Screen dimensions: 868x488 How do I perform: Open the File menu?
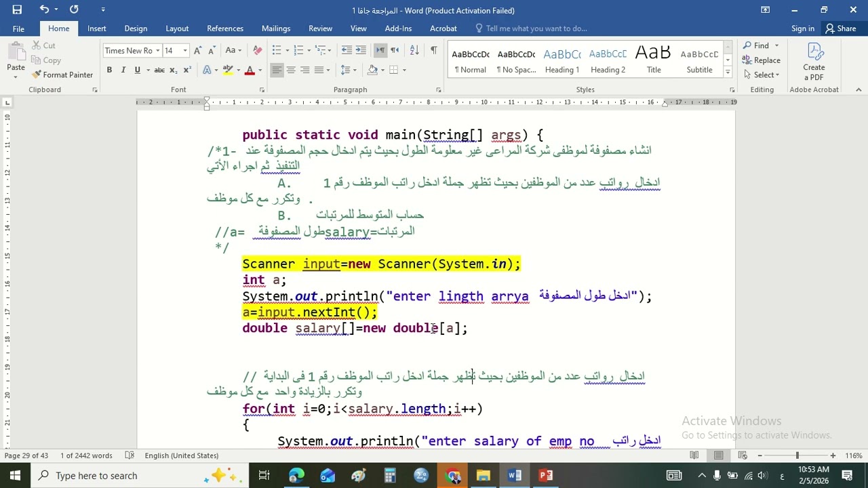coord(18,28)
